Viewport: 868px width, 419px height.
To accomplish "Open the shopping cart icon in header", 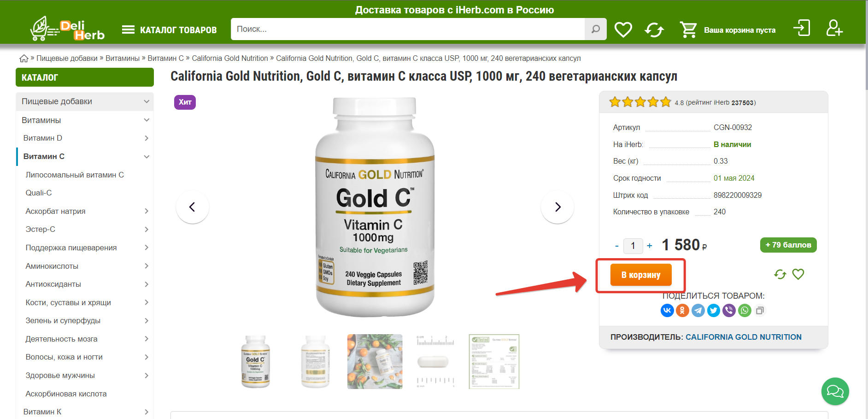I will 688,30.
